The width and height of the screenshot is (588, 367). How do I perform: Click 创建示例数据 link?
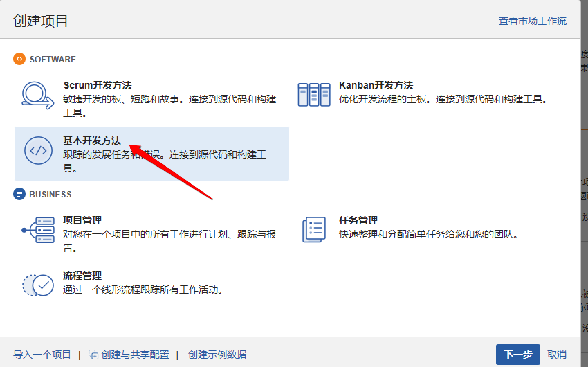click(217, 355)
